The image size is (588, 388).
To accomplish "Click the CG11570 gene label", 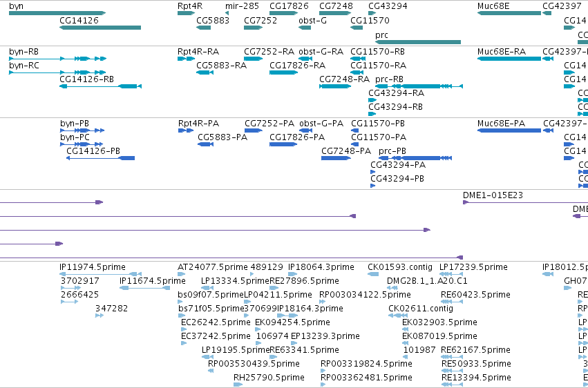I will pos(370,20).
